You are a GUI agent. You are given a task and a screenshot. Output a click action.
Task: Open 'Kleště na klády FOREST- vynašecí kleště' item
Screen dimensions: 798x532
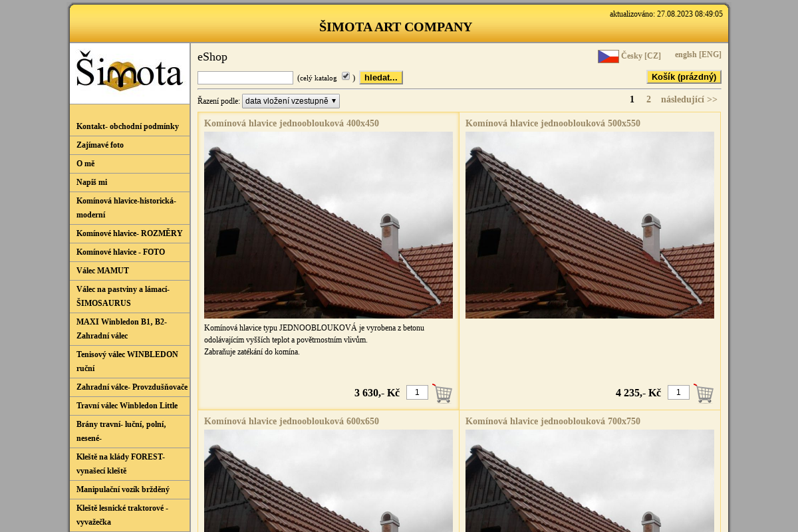coord(130,464)
